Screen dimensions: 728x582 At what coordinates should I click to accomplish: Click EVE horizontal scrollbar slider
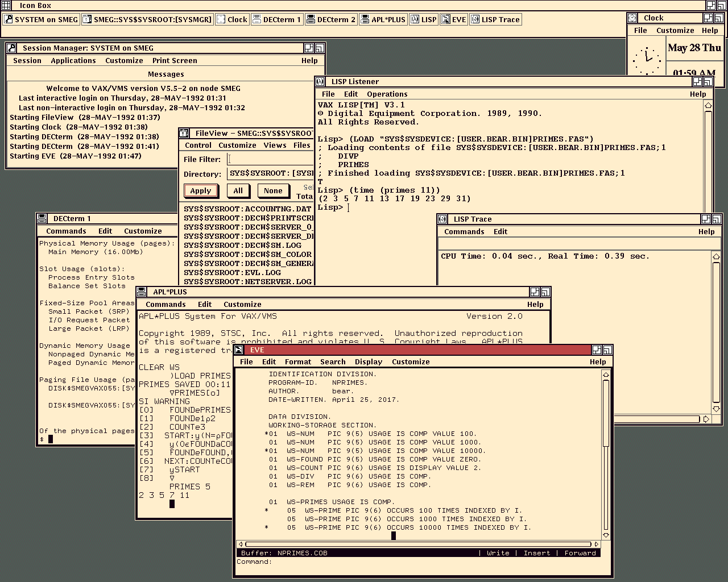[418, 544]
